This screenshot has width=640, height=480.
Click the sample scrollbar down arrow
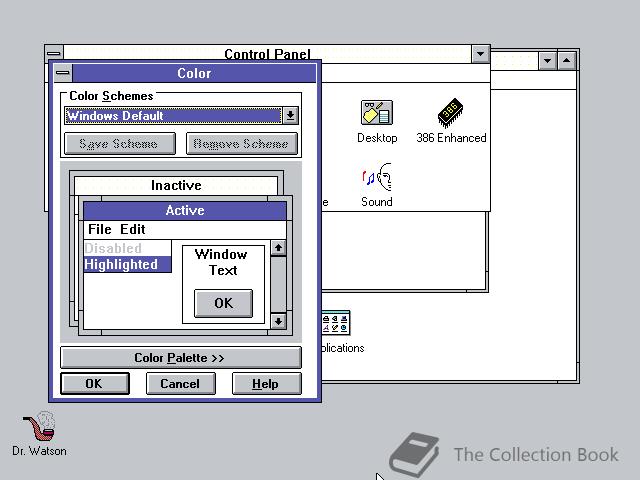[x=278, y=321]
